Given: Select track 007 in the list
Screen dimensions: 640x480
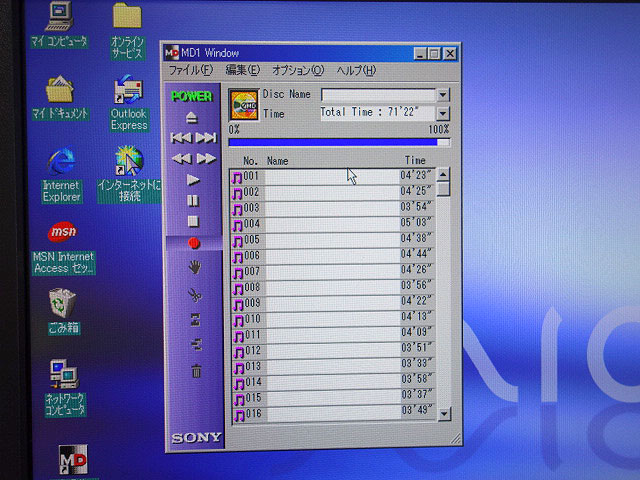Looking at the screenshot, I should pos(333,271).
